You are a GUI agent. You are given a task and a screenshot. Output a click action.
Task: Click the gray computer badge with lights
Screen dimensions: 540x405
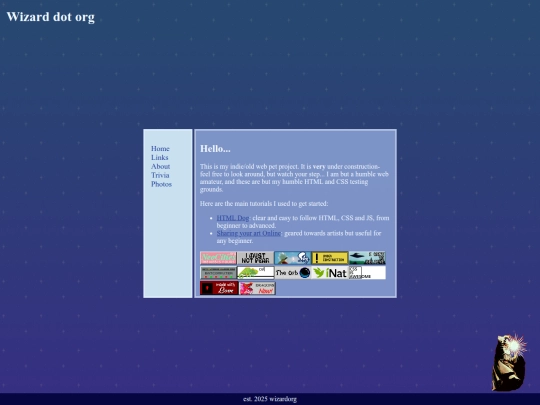pyautogui.click(x=218, y=273)
